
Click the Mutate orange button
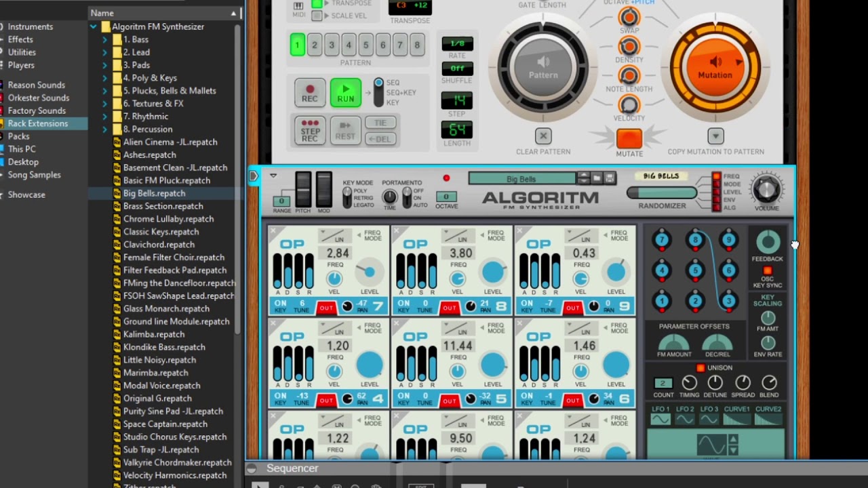pos(629,138)
